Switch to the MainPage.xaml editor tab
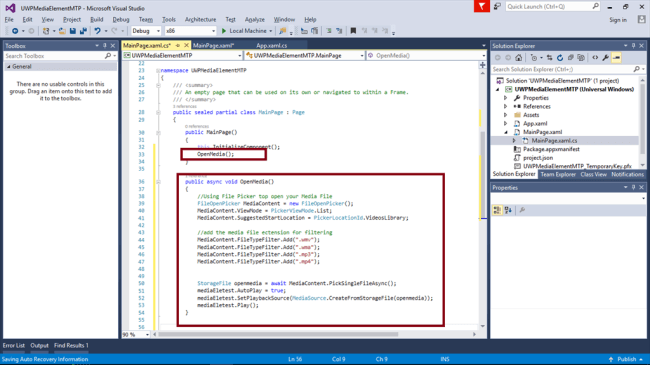 [213, 46]
